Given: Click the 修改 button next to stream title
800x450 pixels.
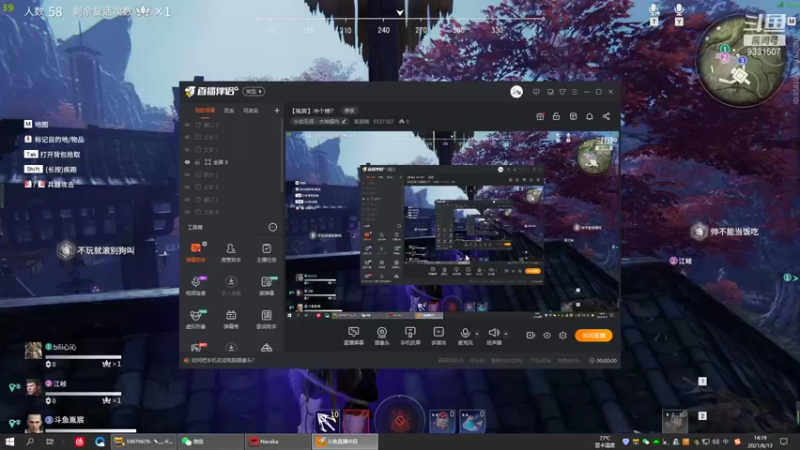Looking at the screenshot, I should (349, 110).
